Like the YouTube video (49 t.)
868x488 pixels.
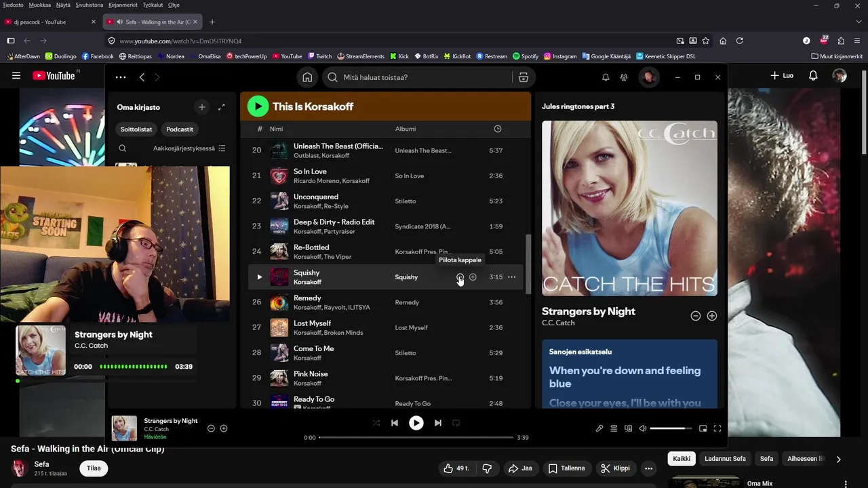click(x=457, y=468)
